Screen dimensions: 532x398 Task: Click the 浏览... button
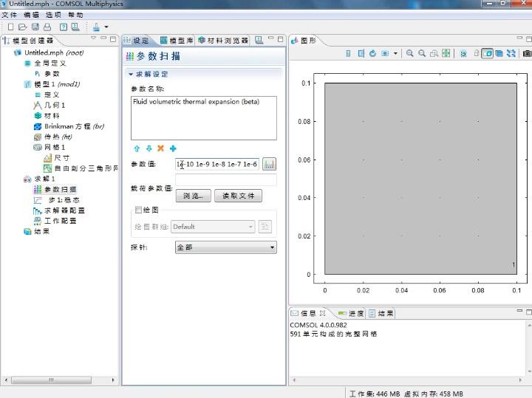[194, 196]
